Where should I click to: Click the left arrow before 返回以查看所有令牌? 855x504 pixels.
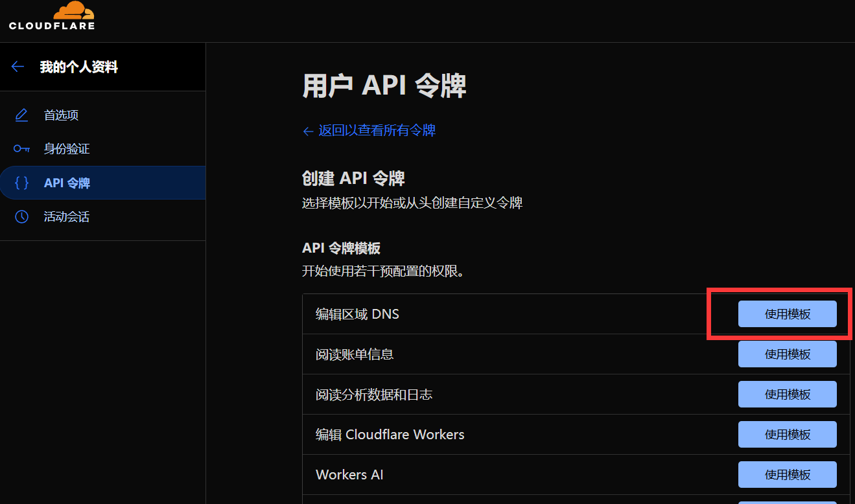click(308, 131)
